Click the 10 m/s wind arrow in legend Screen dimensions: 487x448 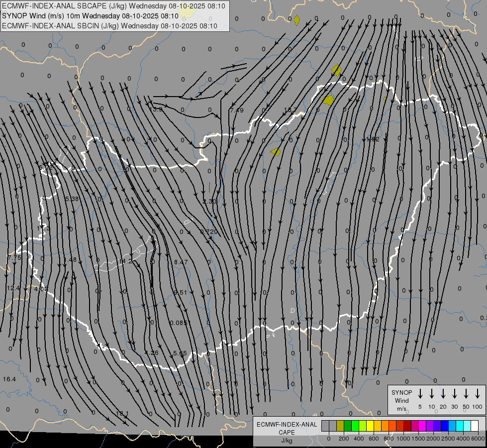click(432, 394)
